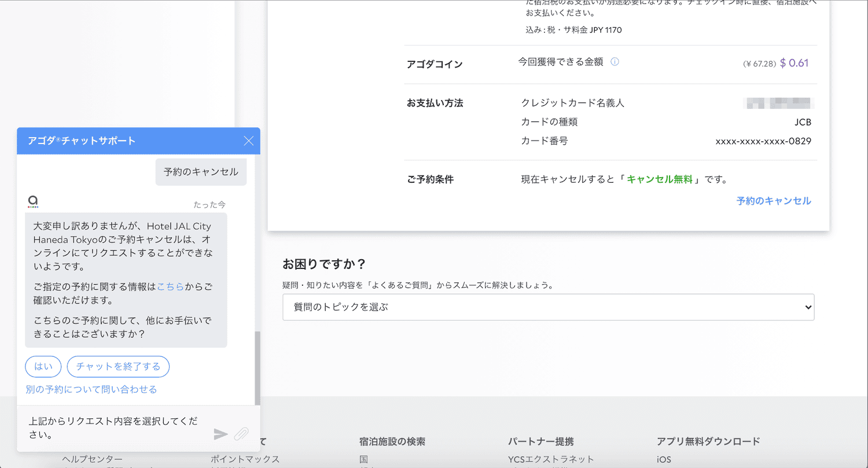Click the アプリ無料ダウンロード footer heading

pos(708,441)
